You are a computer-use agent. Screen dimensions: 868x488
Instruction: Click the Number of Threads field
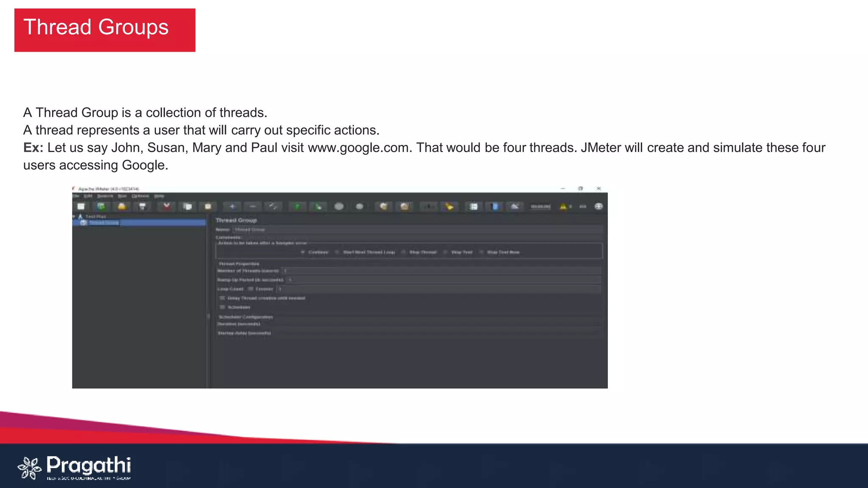click(442, 271)
